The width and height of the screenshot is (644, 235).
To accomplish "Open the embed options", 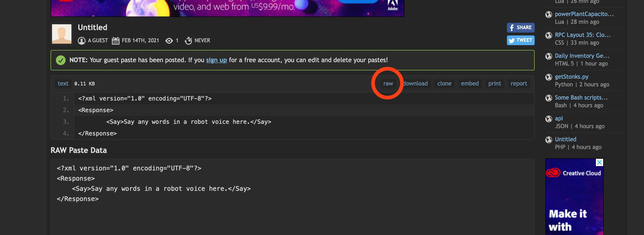I will [x=470, y=84].
